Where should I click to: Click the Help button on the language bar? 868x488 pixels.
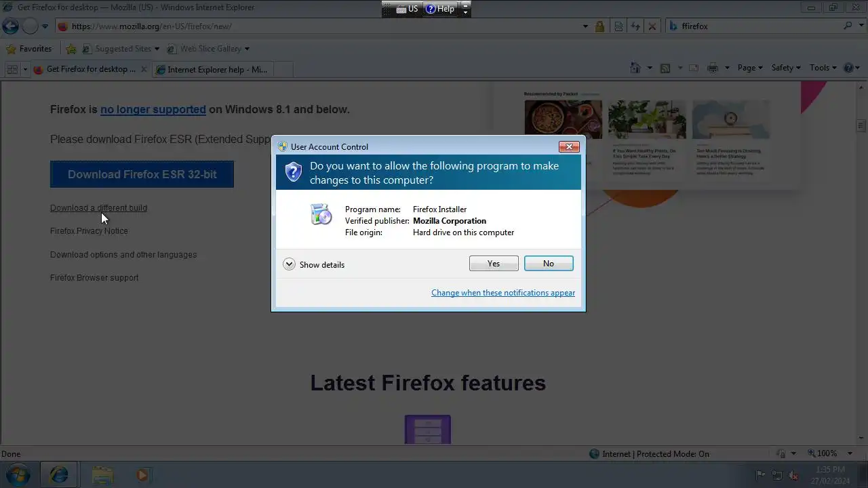440,9
